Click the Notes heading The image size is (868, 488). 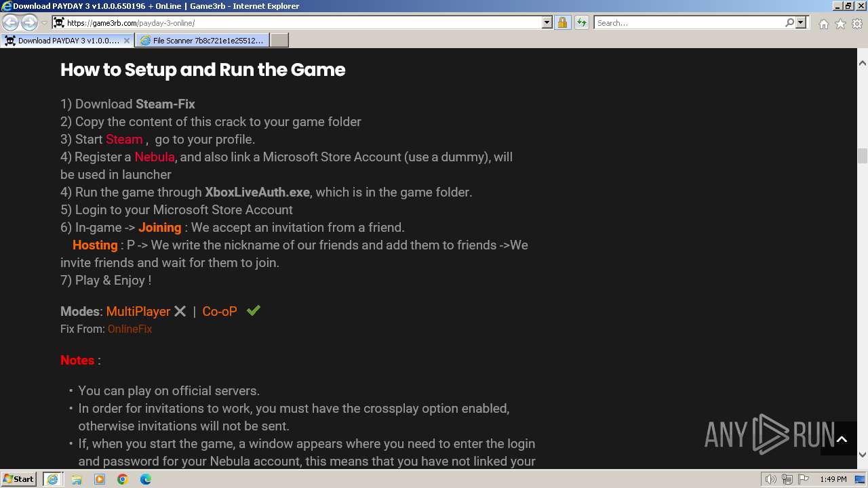coord(77,360)
